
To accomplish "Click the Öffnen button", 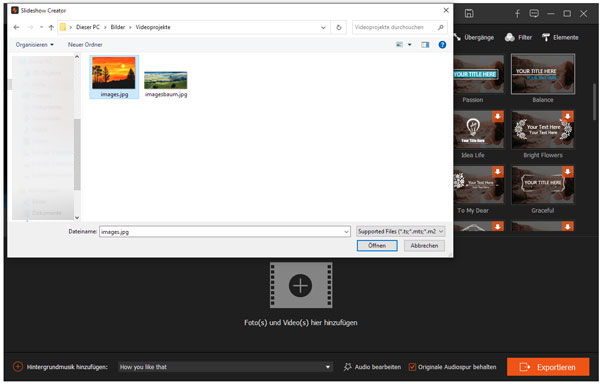I will pos(377,246).
